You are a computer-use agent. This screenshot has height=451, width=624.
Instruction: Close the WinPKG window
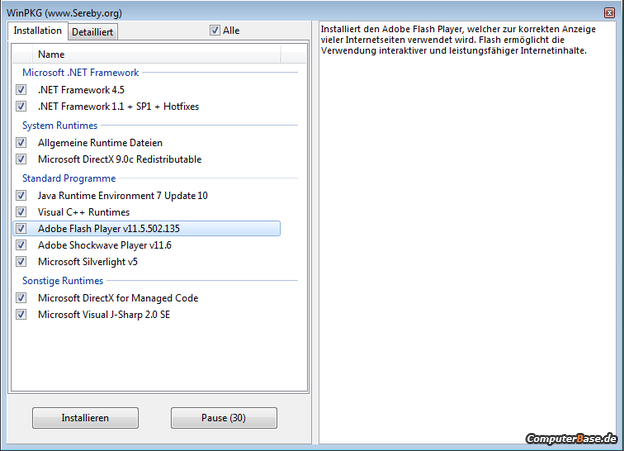(x=609, y=13)
